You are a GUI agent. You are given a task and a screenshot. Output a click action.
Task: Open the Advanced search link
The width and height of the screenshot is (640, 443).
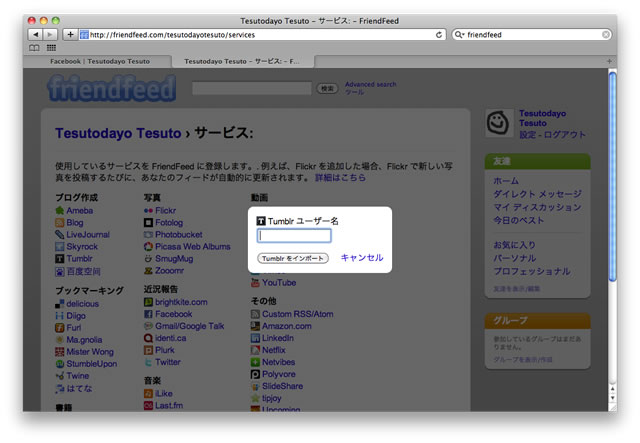(371, 84)
